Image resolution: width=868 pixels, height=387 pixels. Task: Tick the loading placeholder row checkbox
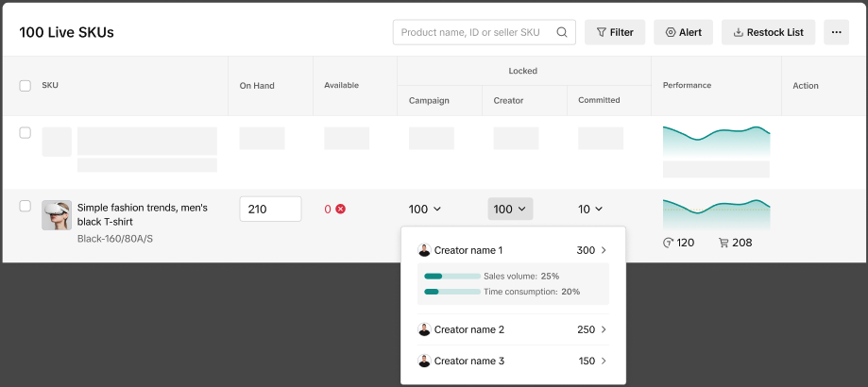click(x=26, y=133)
